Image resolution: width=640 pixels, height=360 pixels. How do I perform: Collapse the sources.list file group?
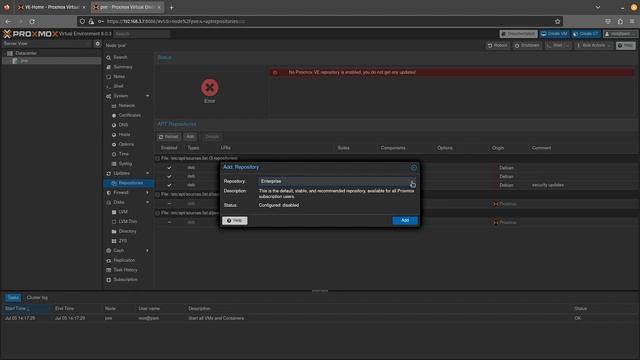(x=158, y=158)
